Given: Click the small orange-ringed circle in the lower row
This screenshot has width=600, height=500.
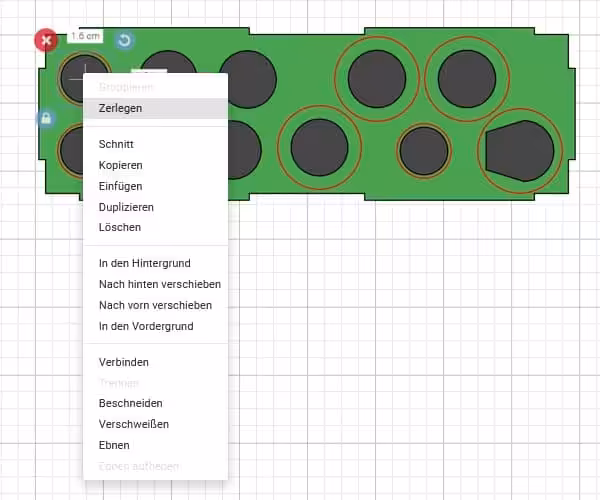Looking at the screenshot, I should pos(424,151).
